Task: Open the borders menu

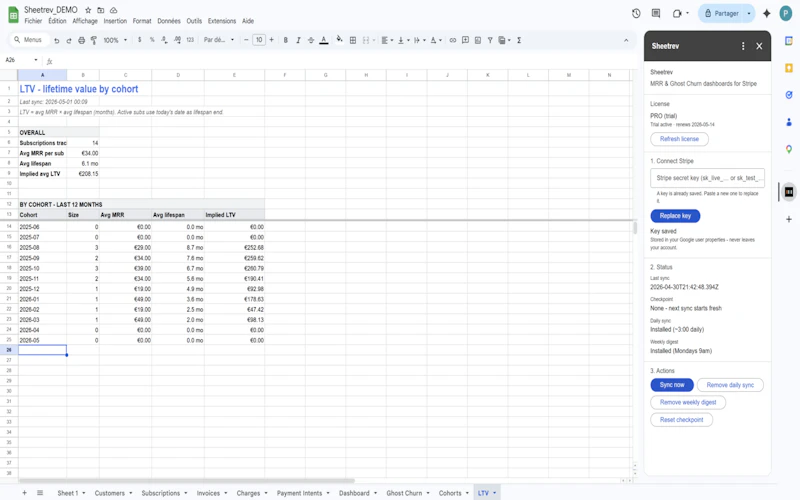Action: coord(353,40)
